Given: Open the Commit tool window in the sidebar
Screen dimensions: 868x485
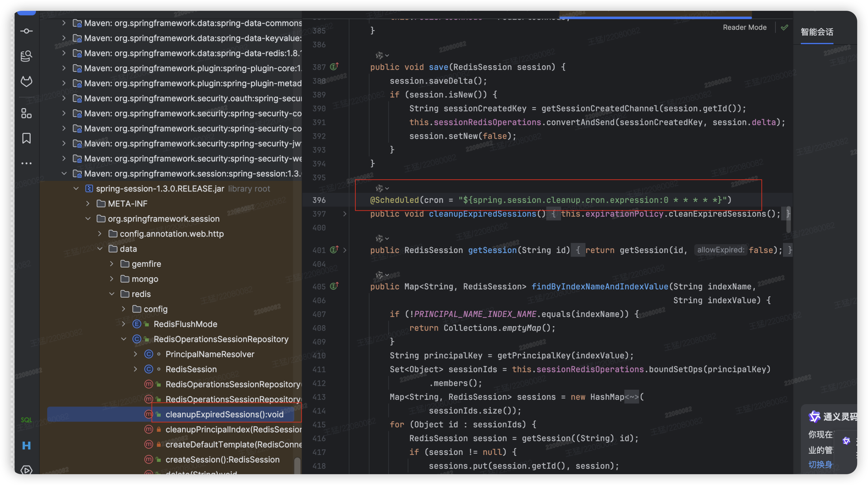Looking at the screenshot, I should click(x=26, y=31).
